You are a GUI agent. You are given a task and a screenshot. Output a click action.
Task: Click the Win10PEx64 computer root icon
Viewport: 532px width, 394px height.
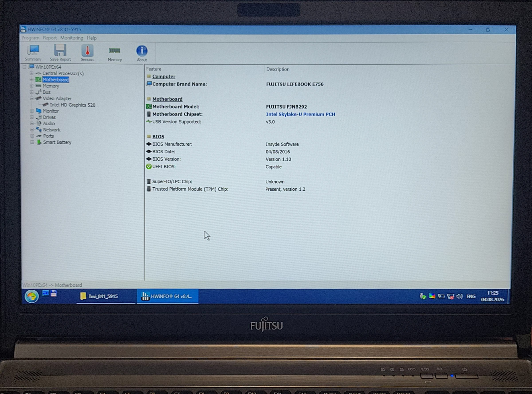[31, 67]
